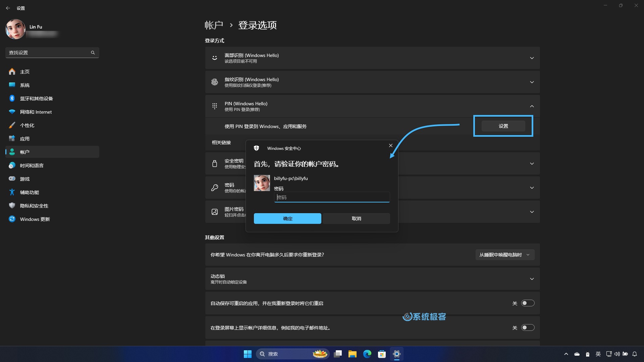Toggle 在登录屏幕上显示帐户详细信息 switch
This screenshot has height=362, width=644.
point(528,327)
